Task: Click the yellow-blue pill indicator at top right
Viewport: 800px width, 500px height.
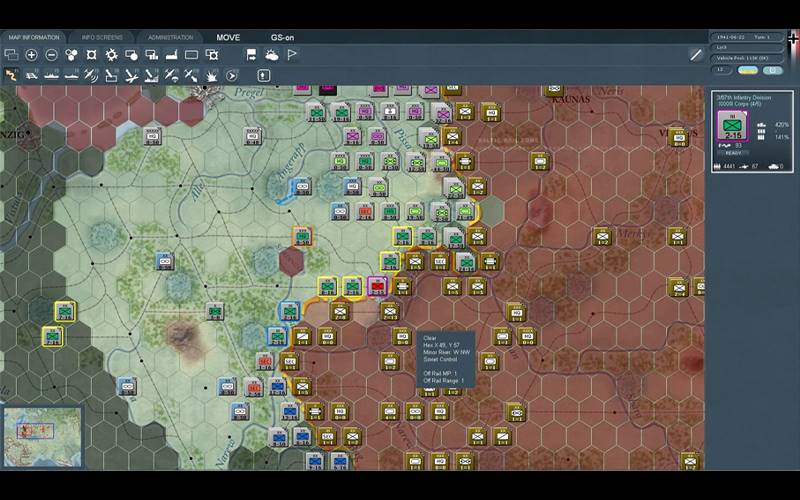Action: [x=747, y=70]
